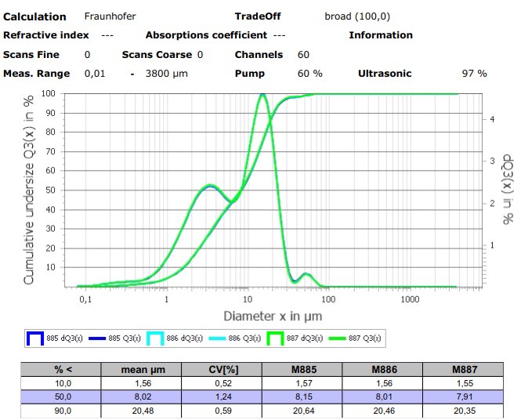
Task: Click the "% <" table column header
Action: point(63,369)
